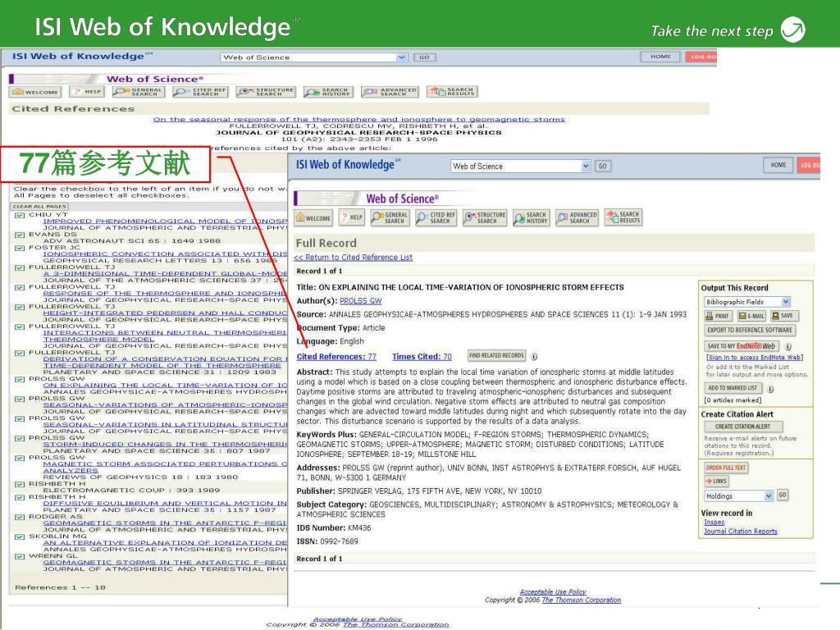Click the Take the next step arrow icon
The width and height of the screenshot is (840, 630).
click(x=793, y=30)
